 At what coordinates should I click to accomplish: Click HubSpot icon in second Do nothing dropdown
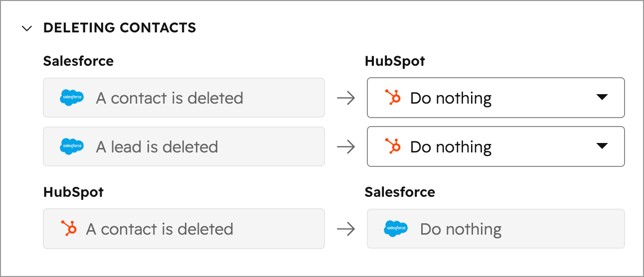pos(393,146)
